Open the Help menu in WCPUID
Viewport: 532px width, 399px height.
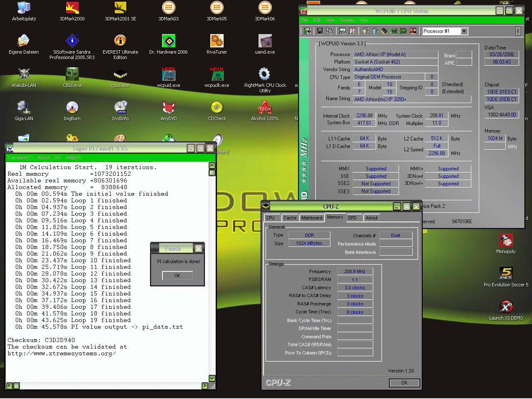pos(364,20)
